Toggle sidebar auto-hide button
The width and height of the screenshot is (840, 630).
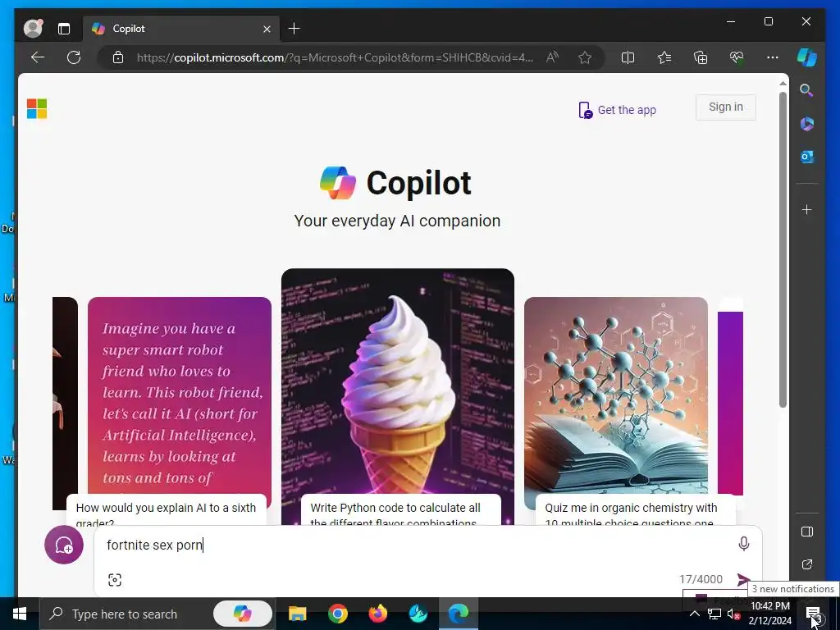(807, 532)
